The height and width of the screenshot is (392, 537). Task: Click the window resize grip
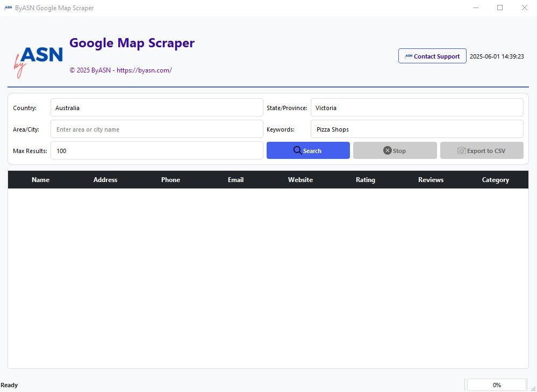coord(533,388)
